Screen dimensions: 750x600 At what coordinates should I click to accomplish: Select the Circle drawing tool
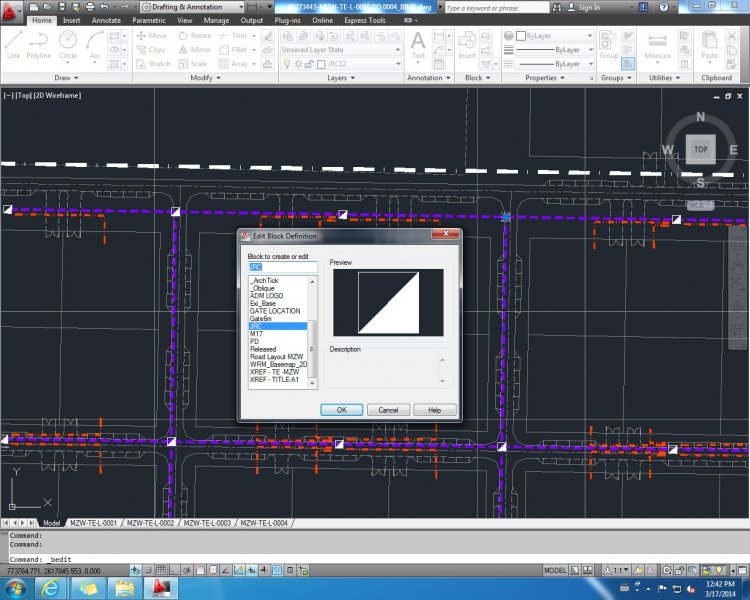(x=68, y=42)
